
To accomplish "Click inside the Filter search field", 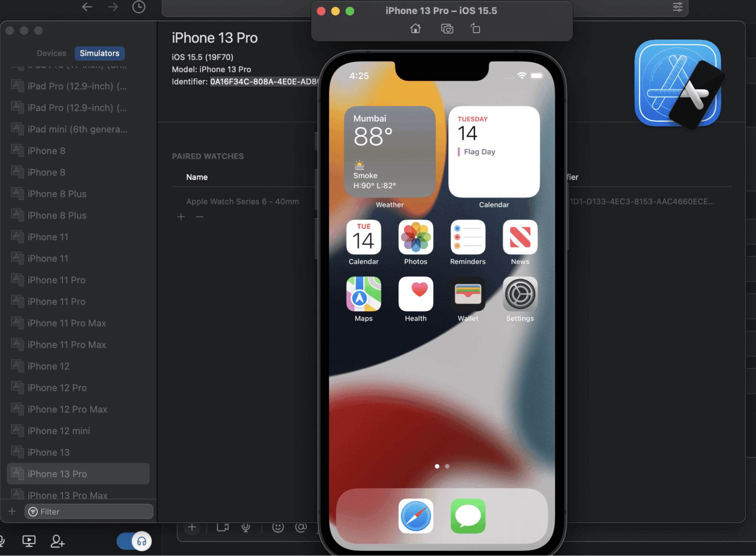I will click(x=76, y=511).
